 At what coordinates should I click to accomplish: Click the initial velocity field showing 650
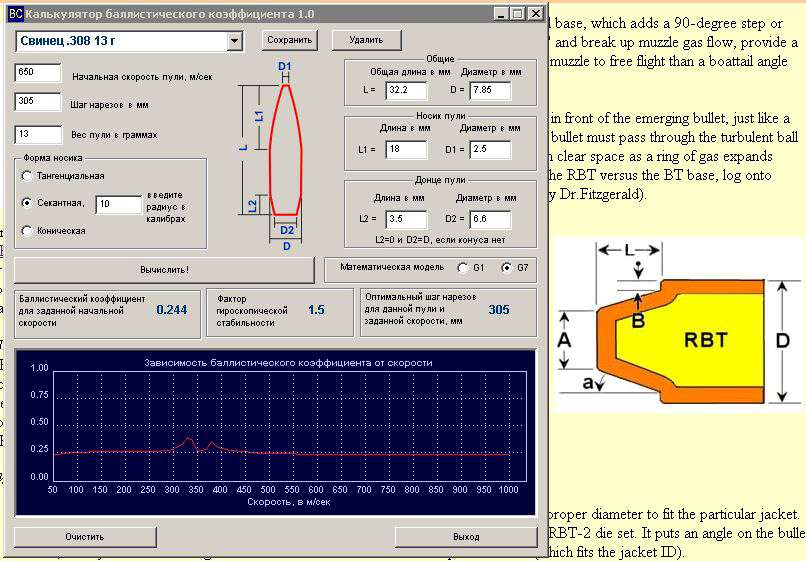pos(38,74)
